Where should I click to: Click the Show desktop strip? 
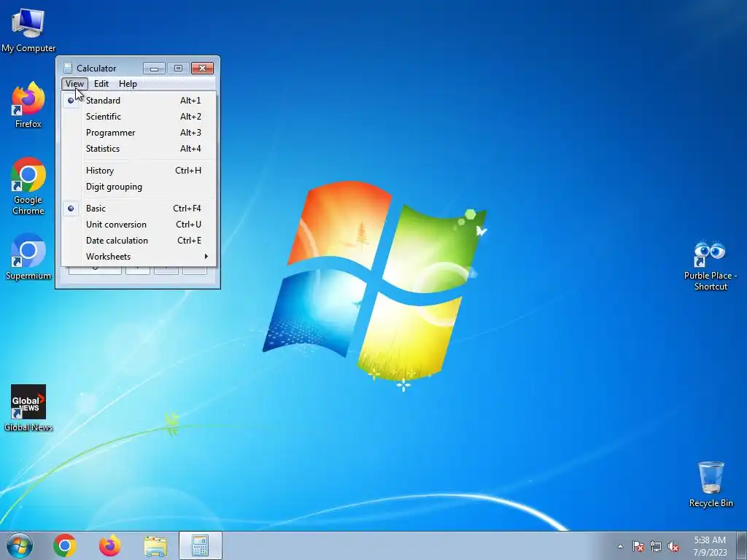(x=742, y=545)
